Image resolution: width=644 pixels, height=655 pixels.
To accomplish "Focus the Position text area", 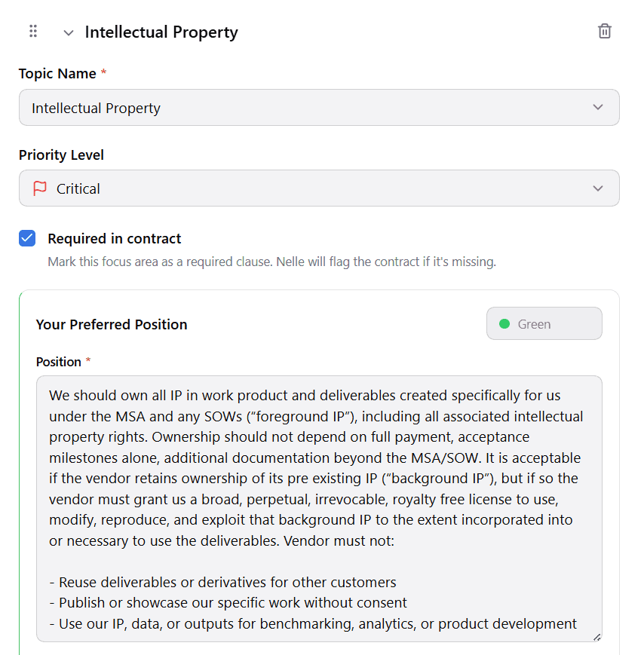I will (319, 509).
